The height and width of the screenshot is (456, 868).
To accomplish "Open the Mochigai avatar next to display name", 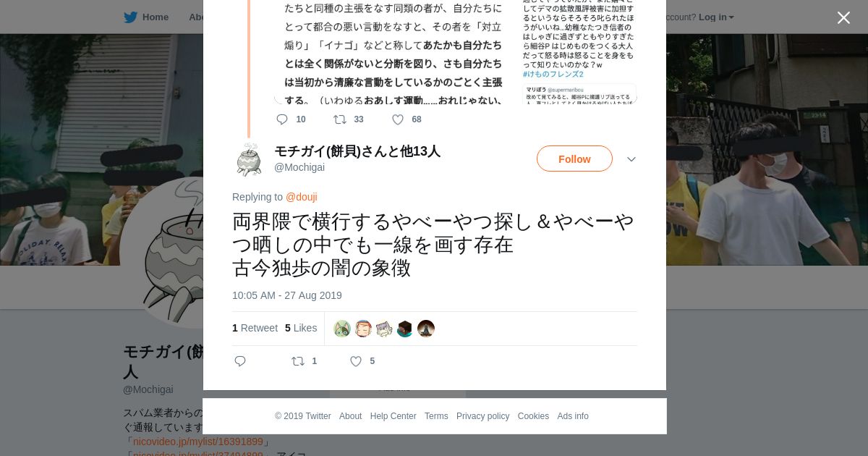I will [x=249, y=159].
